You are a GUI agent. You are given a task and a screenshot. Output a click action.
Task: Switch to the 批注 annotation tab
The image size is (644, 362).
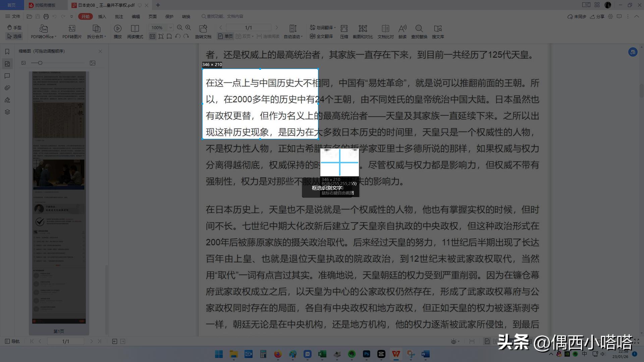coord(119,16)
